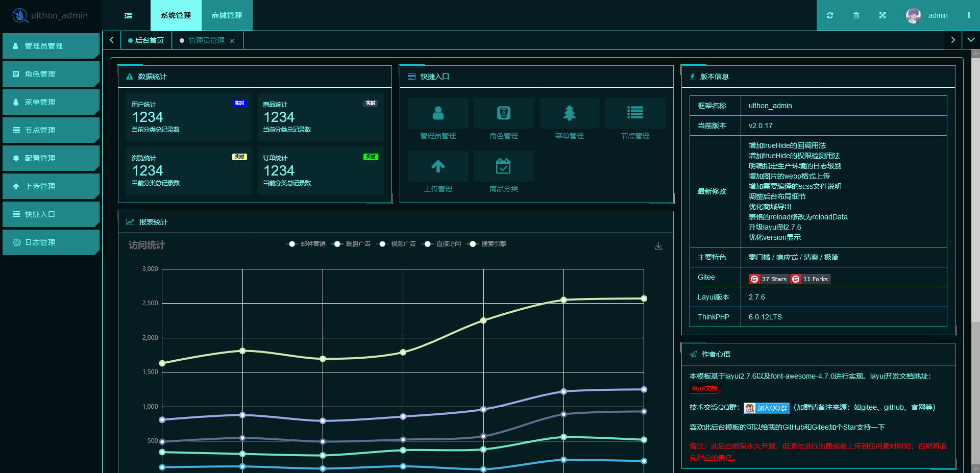980x473 pixels.
Task: Click the 数据统计 panel warning icon
Action: tap(130, 77)
